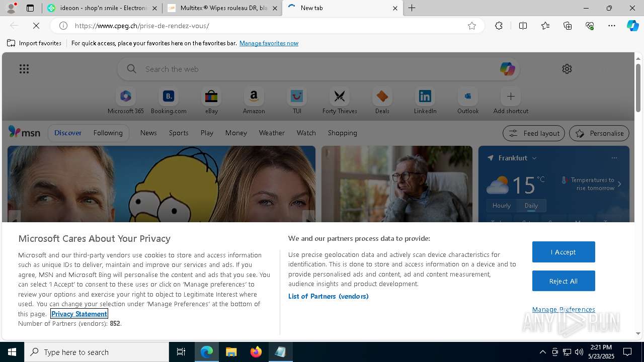Open the apps grid launcher
Screen dimensions: 644x362
coord(24,69)
